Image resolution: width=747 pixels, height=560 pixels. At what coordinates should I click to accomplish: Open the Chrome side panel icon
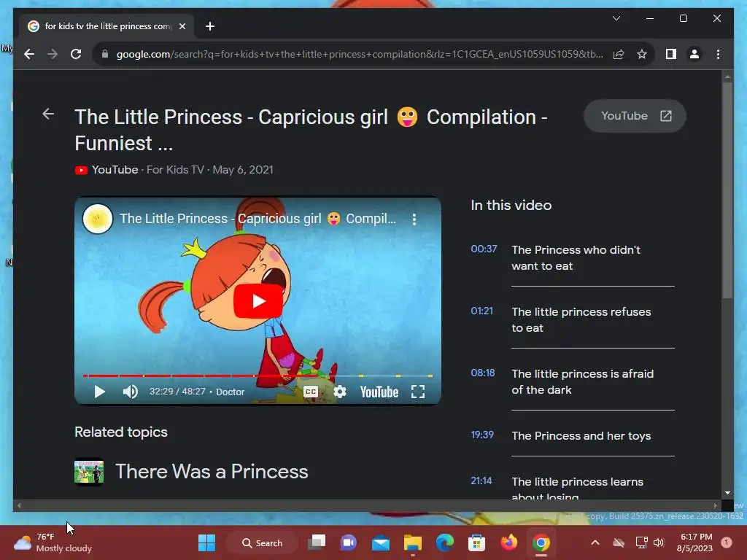671,54
